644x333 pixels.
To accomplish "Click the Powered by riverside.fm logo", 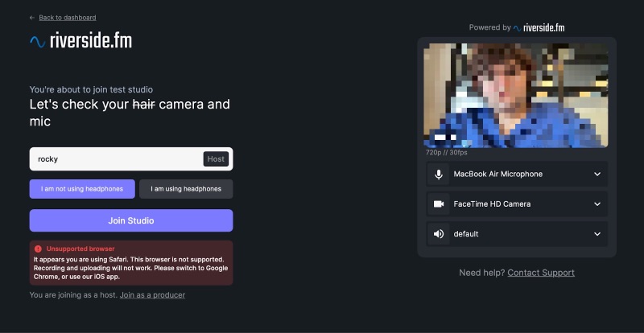I will coord(539,27).
